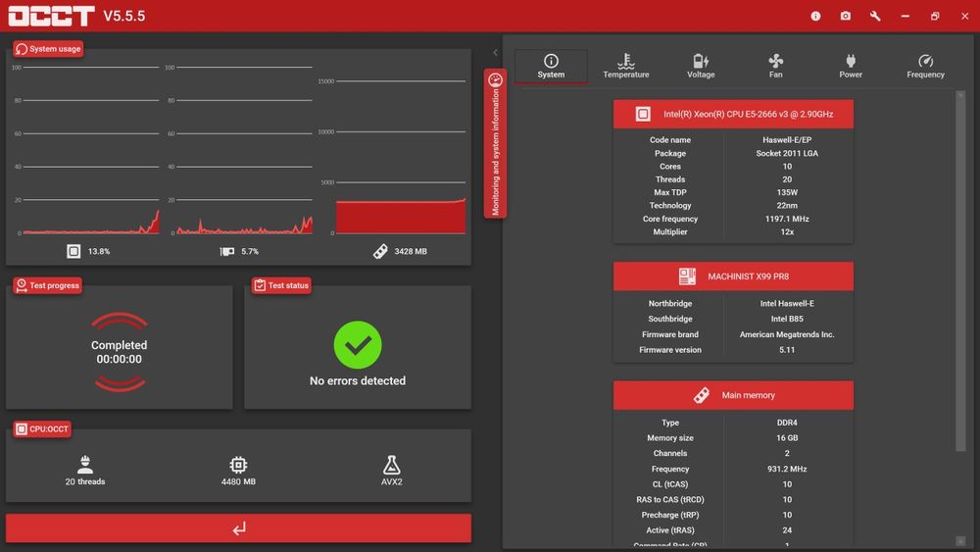
Task: Click the 20 threads worker icon
Action: pyautogui.click(x=85, y=465)
